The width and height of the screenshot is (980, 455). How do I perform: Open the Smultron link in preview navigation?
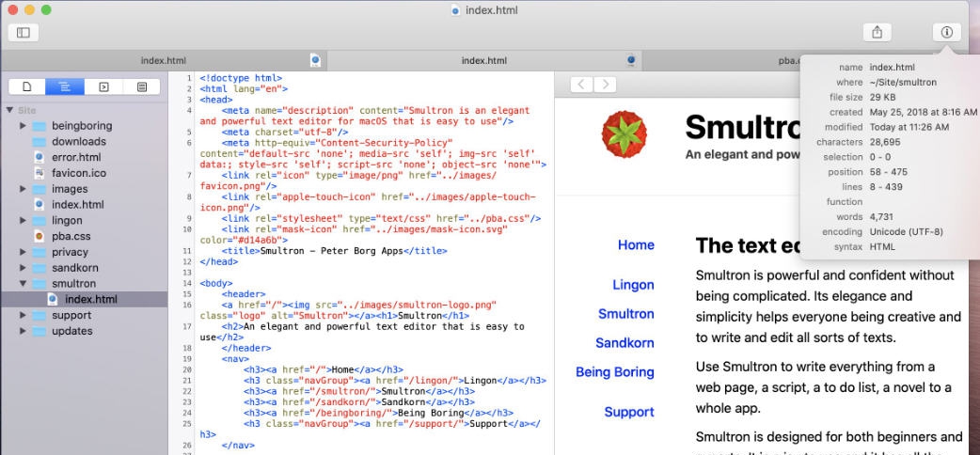(x=626, y=314)
